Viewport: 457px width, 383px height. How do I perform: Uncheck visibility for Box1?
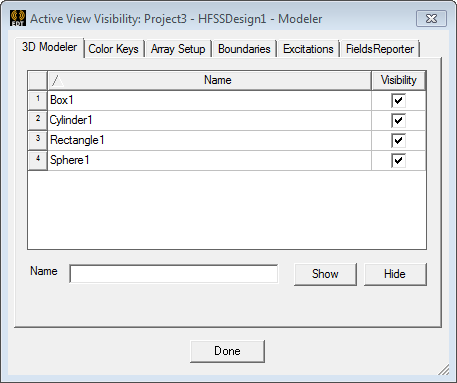(x=398, y=101)
